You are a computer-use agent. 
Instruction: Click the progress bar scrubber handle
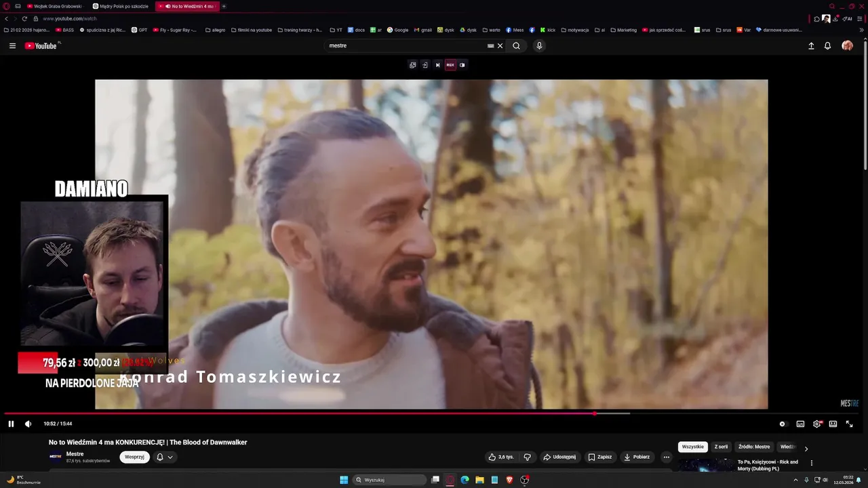click(x=595, y=413)
